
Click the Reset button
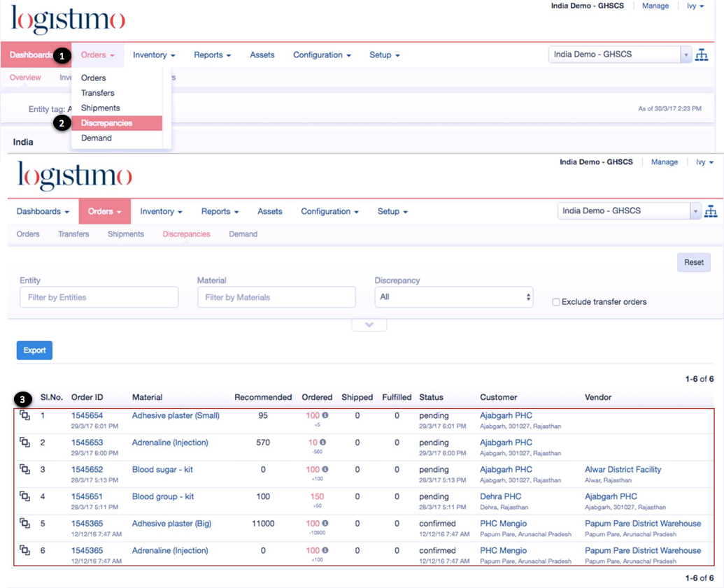pos(693,263)
